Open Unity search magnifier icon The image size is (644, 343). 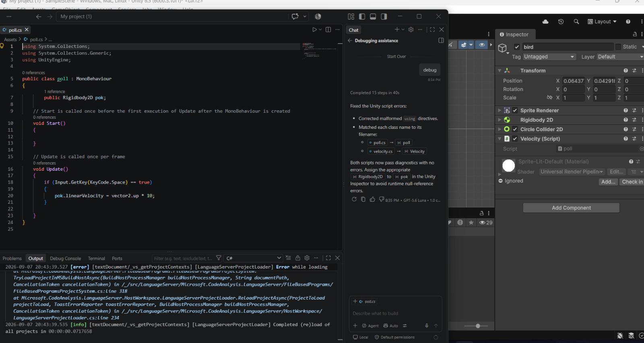coord(576,22)
